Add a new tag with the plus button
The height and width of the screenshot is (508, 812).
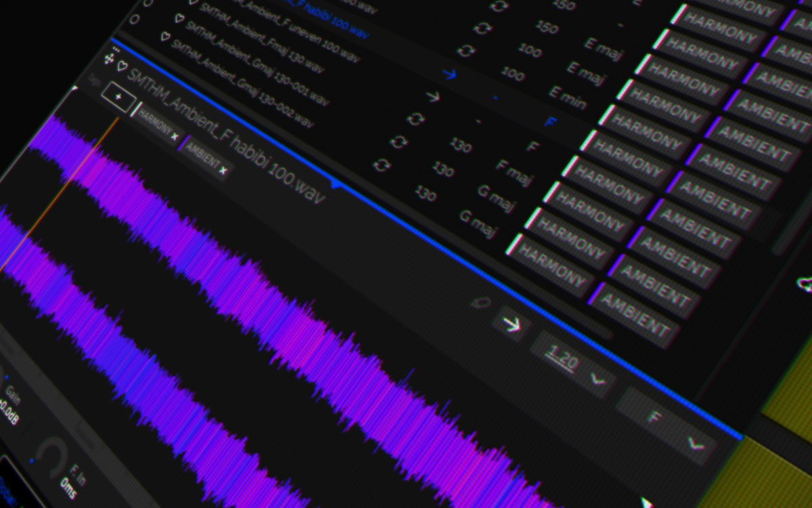[118, 98]
